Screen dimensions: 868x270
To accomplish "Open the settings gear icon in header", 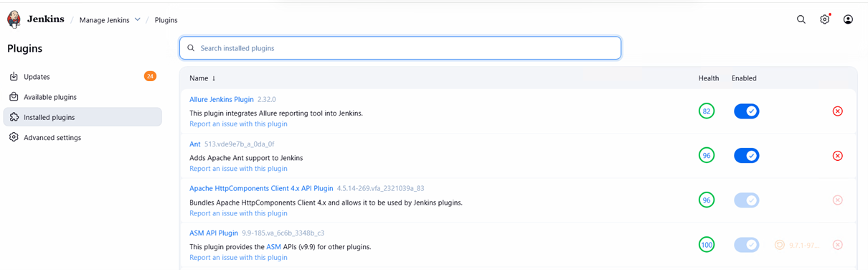I will pos(825,19).
